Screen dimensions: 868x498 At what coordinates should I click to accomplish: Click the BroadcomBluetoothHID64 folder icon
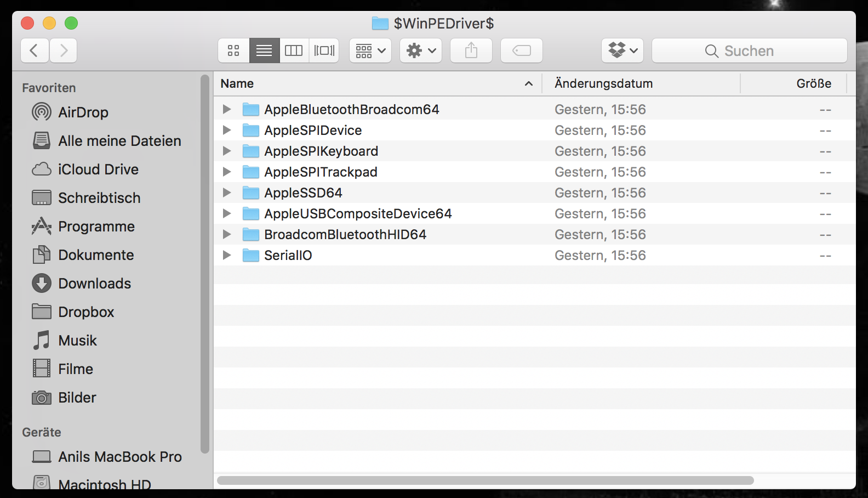[x=251, y=234]
